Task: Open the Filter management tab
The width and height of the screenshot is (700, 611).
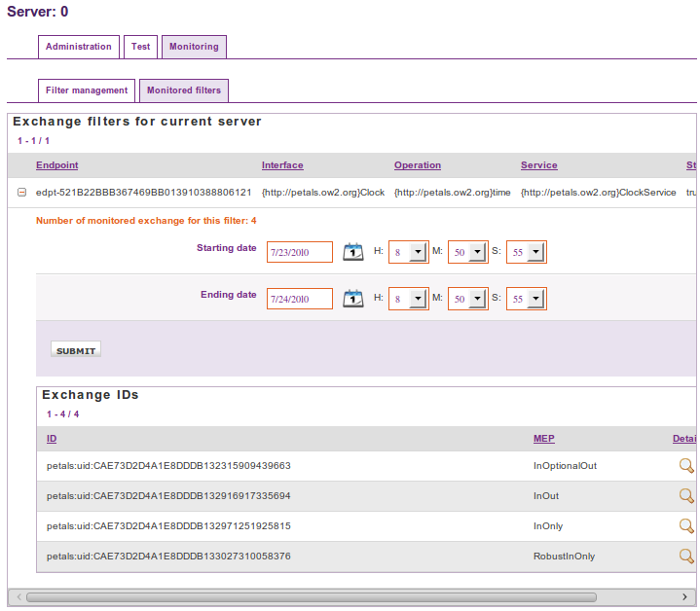Action: [x=87, y=90]
